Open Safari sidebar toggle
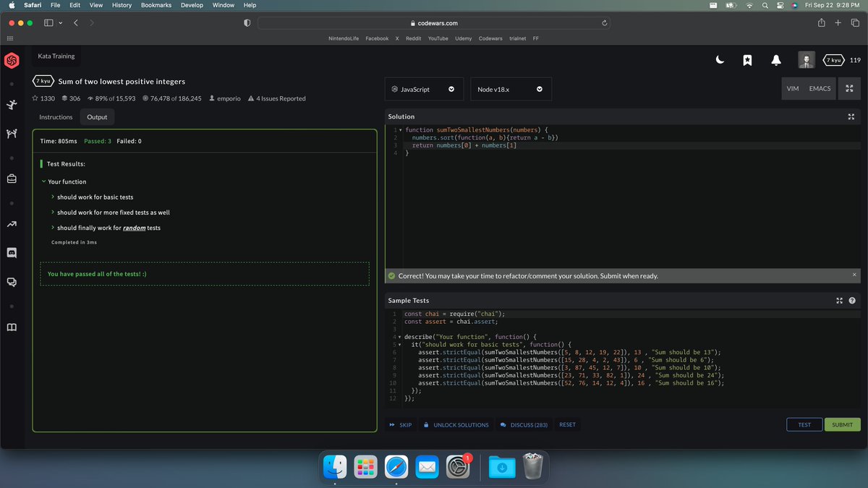Screen dimensions: 868x488 49,23
